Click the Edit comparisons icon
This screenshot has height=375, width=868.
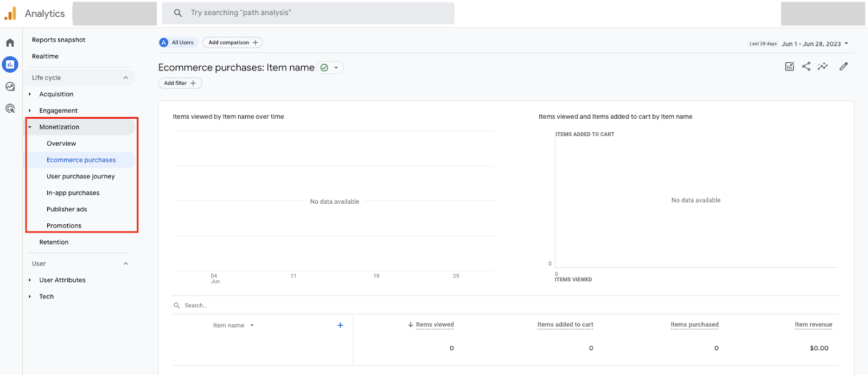point(789,67)
